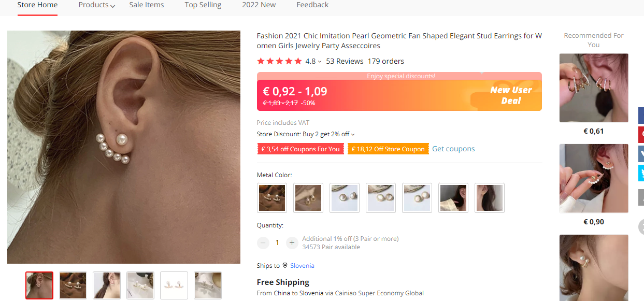
Task: Select the last Metal Color swatch
Action: point(490,198)
